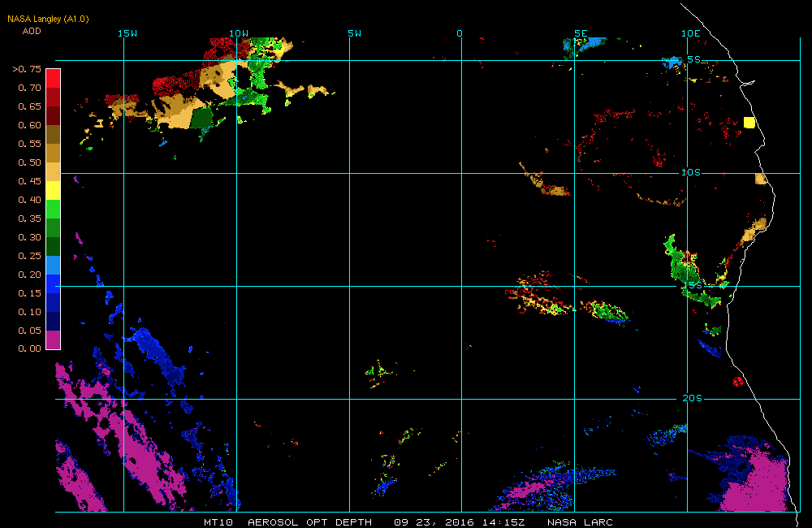Click the 0.05 legend value label
Viewport: 812px width, 528px height.
tap(29, 331)
